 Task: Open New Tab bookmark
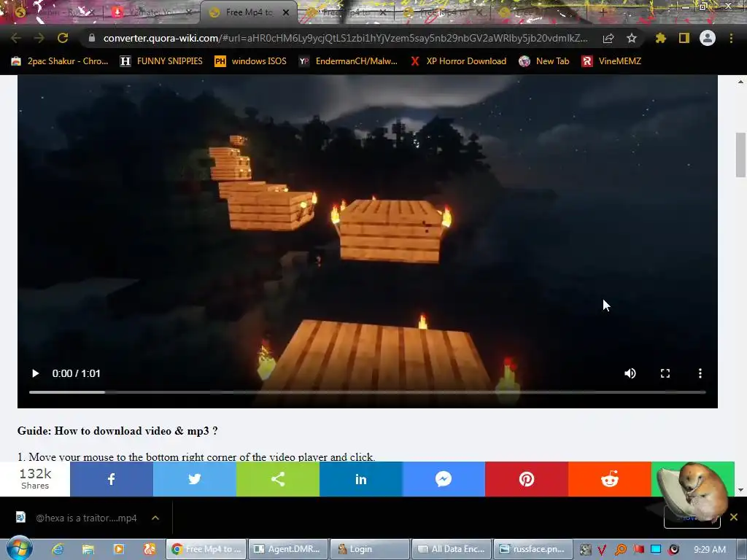[x=544, y=61]
